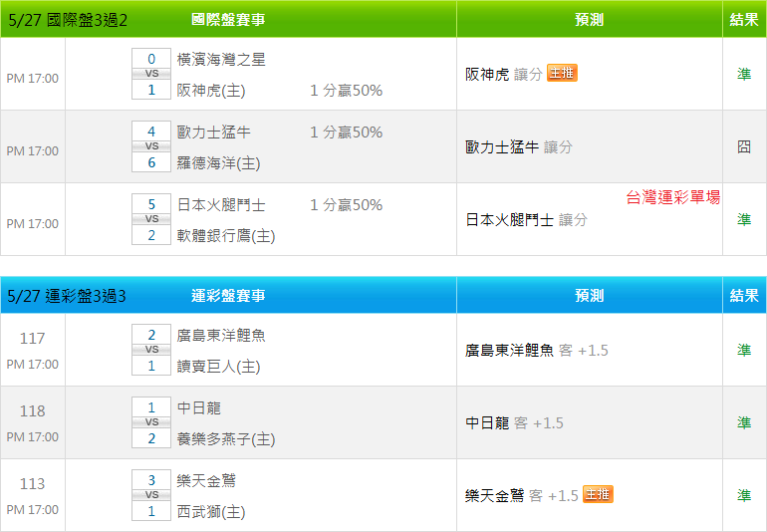Click the 準 result for 中日龍 match
Screen dimensions: 767x532
point(744,422)
